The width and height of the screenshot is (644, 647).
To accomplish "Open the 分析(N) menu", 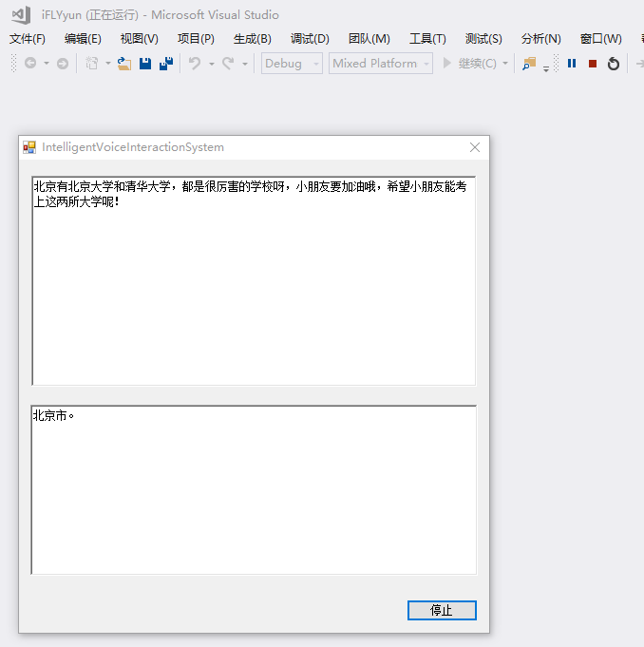I will pos(540,39).
